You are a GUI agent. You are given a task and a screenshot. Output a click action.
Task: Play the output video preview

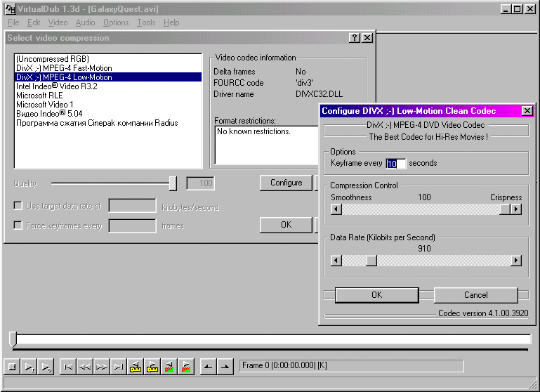pos(46,367)
